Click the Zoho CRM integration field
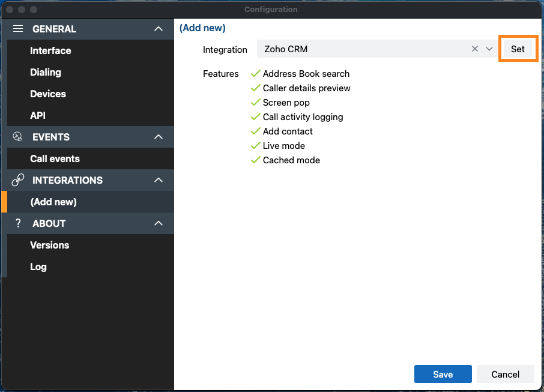 click(x=378, y=49)
